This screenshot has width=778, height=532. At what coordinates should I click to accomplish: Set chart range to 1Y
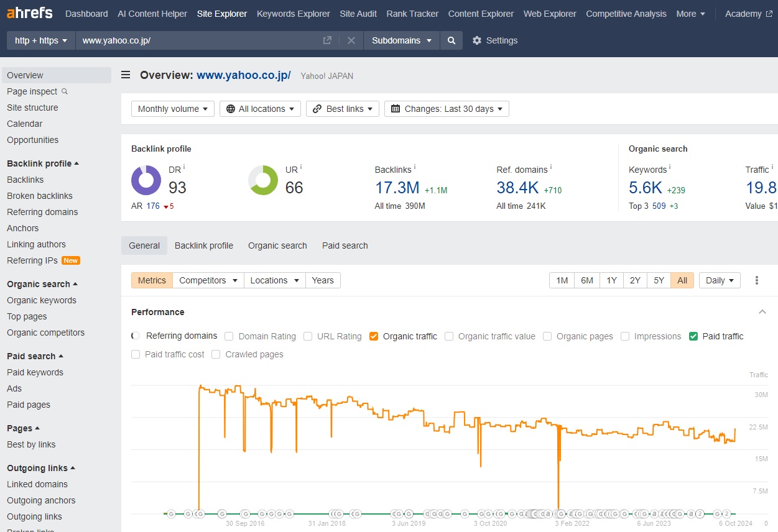pos(612,280)
